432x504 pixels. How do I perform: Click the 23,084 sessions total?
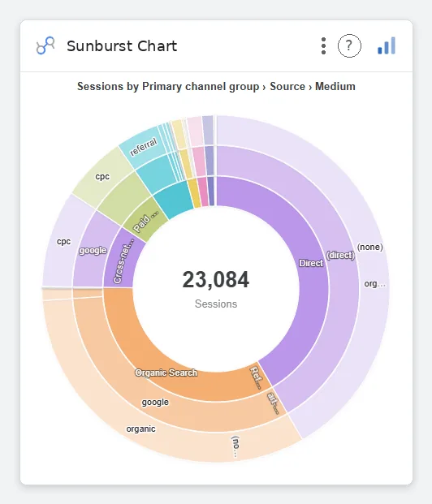pyautogui.click(x=215, y=279)
